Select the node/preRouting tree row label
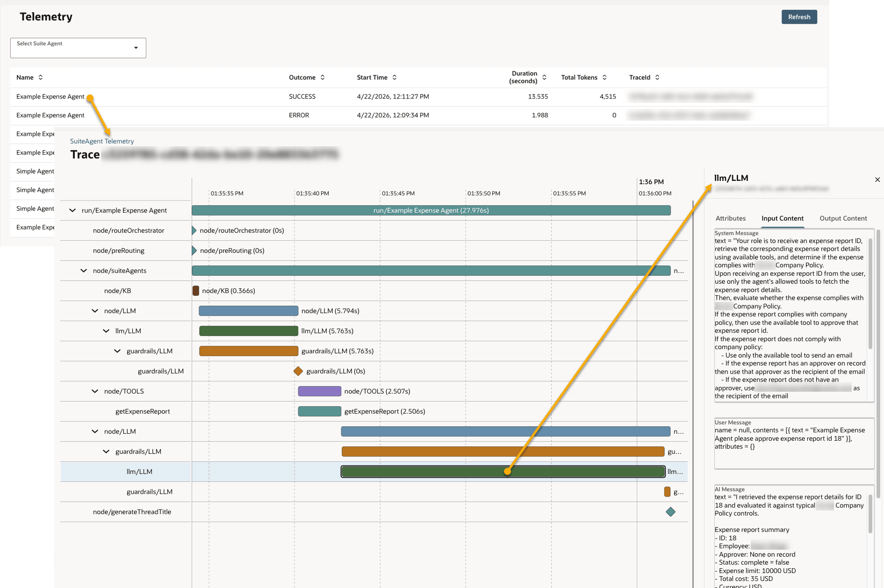Viewport: 884px width, 588px height. pyautogui.click(x=119, y=251)
